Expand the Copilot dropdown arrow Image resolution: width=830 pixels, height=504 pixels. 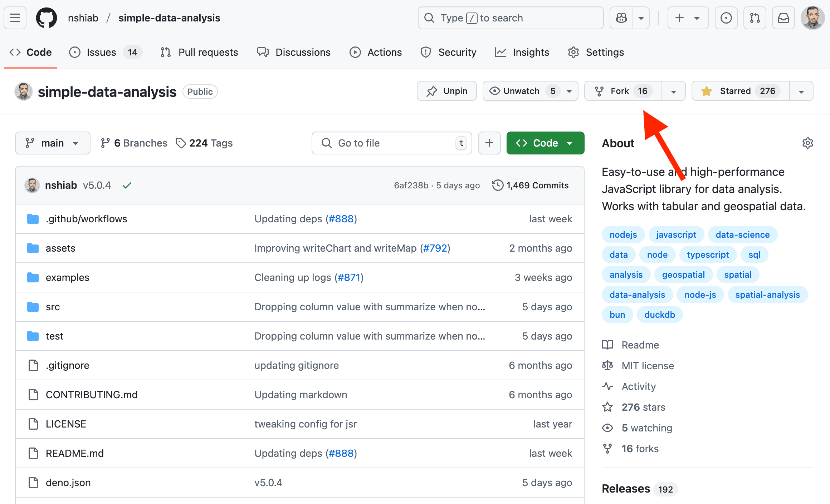(x=641, y=18)
